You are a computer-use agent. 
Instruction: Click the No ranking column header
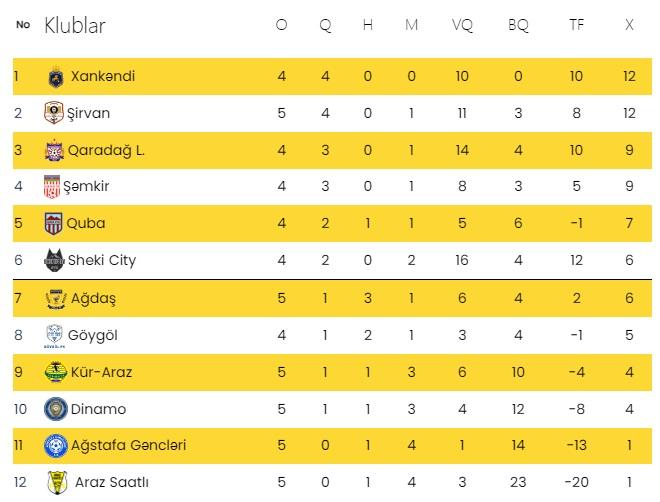pyautogui.click(x=22, y=26)
